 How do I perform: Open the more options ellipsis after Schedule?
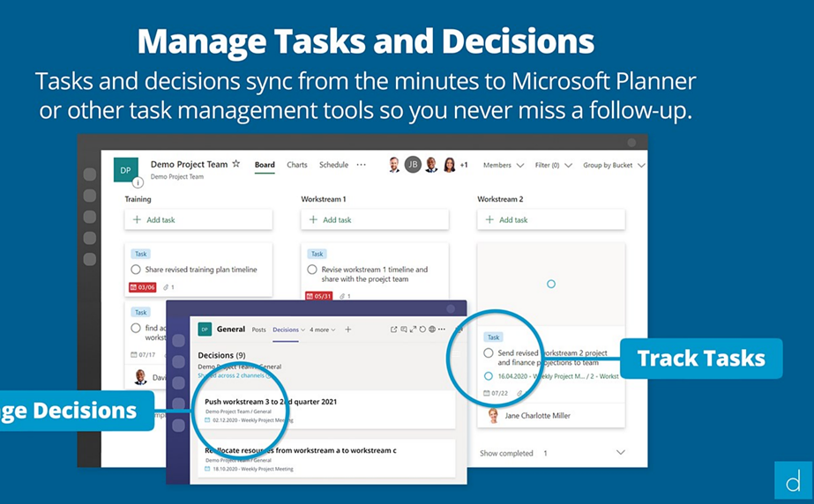pos(361,165)
